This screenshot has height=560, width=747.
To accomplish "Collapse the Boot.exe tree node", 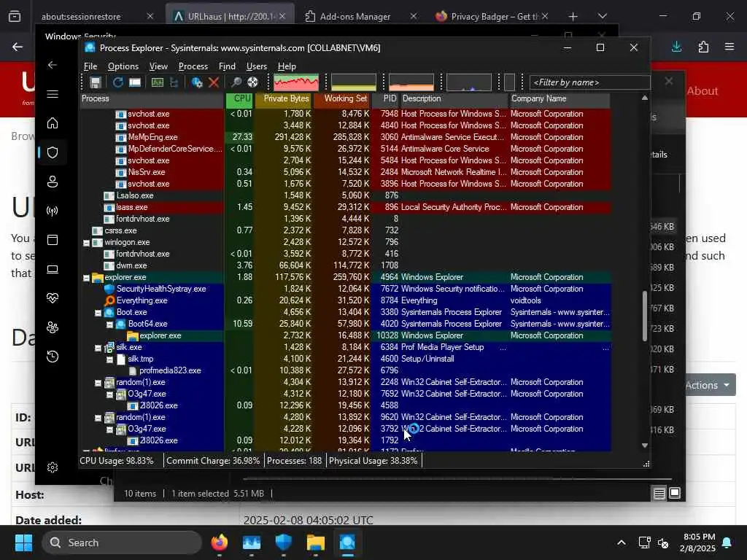I will 98,313.
